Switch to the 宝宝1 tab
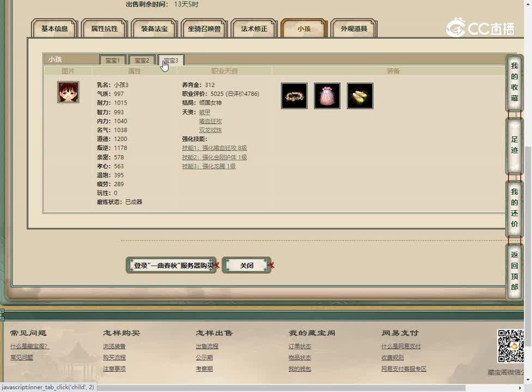The width and height of the screenshot is (532, 392). 112,60
